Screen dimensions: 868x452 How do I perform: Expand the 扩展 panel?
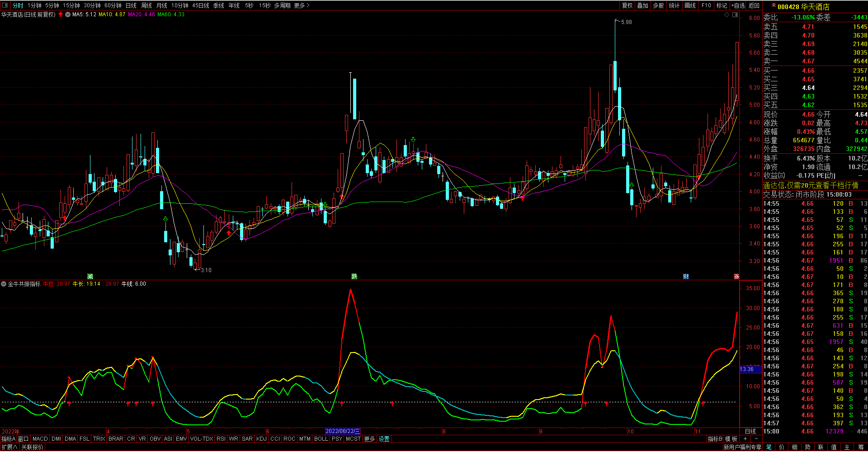[9, 447]
